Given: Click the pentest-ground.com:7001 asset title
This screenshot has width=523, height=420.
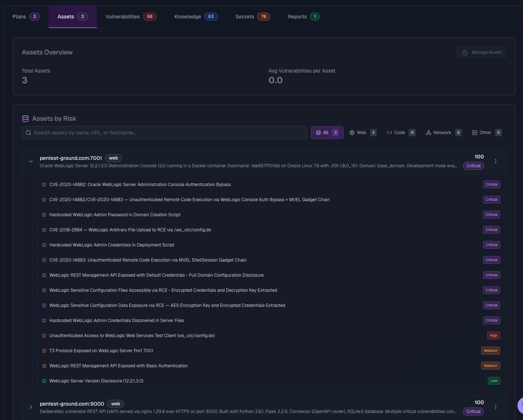Looking at the screenshot, I should click(x=71, y=158).
